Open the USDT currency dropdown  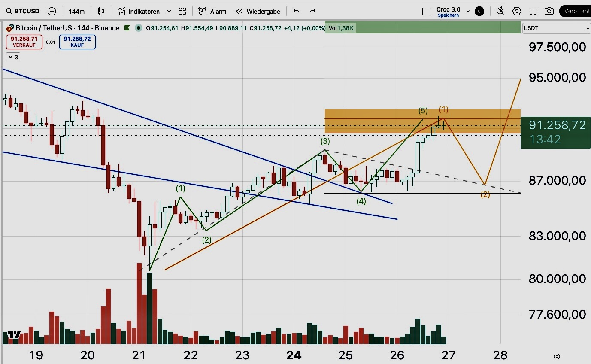(556, 28)
